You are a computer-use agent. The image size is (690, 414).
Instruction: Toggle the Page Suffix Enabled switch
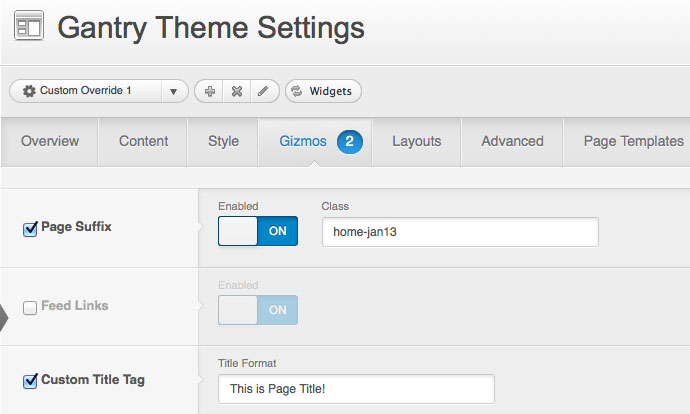point(258,231)
